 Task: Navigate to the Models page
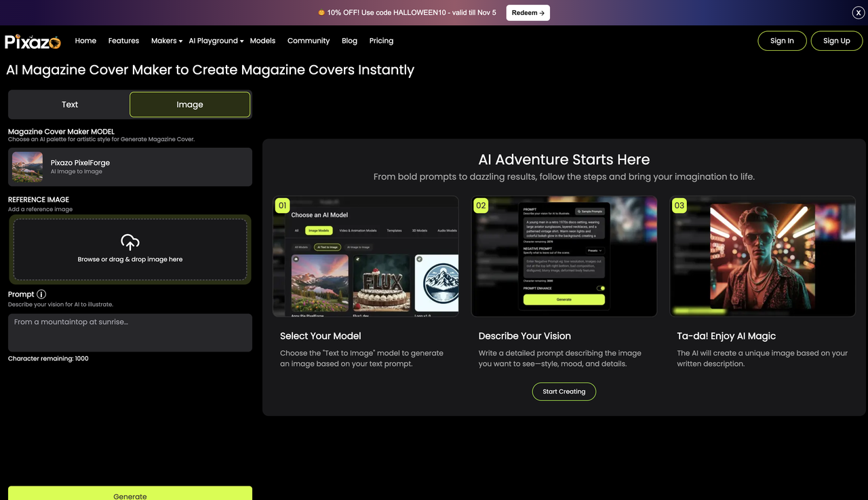(x=262, y=41)
